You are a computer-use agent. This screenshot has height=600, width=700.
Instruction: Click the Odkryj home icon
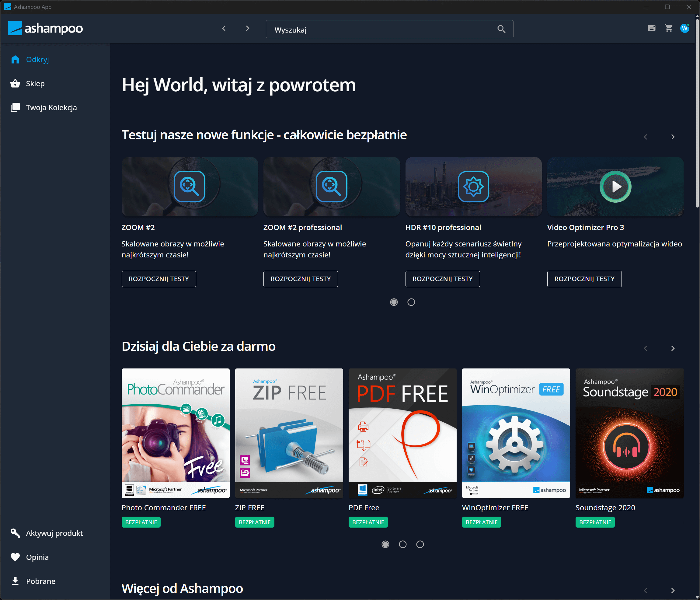point(15,59)
